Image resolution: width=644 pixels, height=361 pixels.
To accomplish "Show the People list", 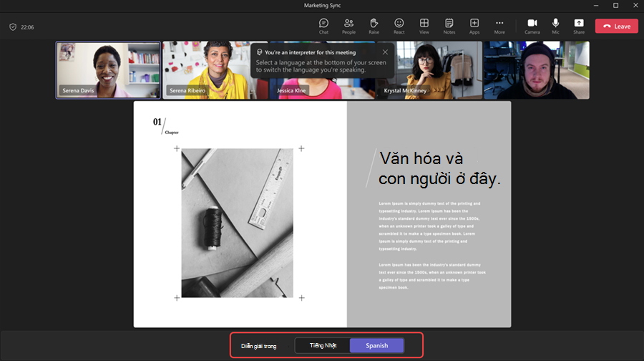I will tap(348, 26).
